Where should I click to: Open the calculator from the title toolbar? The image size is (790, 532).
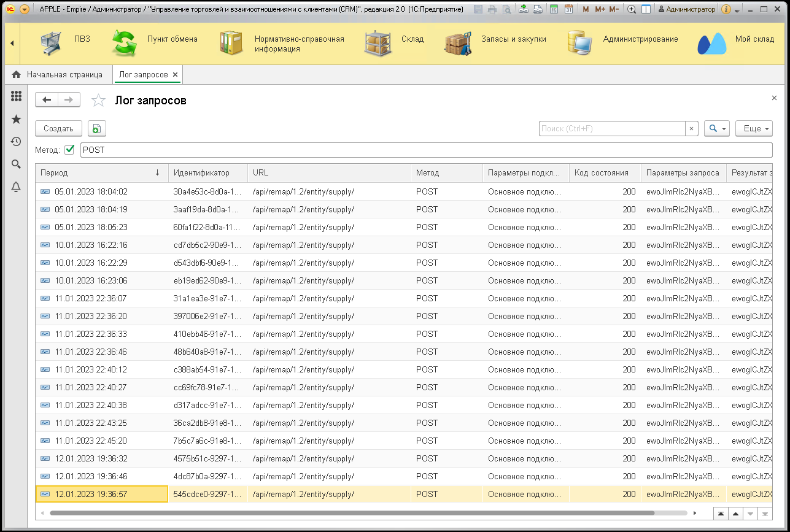[x=554, y=9]
